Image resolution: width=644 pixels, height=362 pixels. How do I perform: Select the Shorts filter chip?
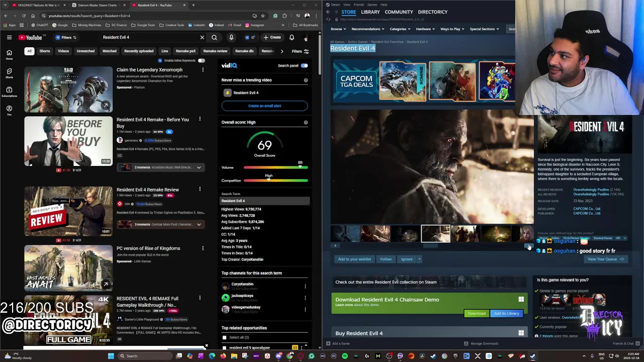pyautogui.click(x=45, y=51)
